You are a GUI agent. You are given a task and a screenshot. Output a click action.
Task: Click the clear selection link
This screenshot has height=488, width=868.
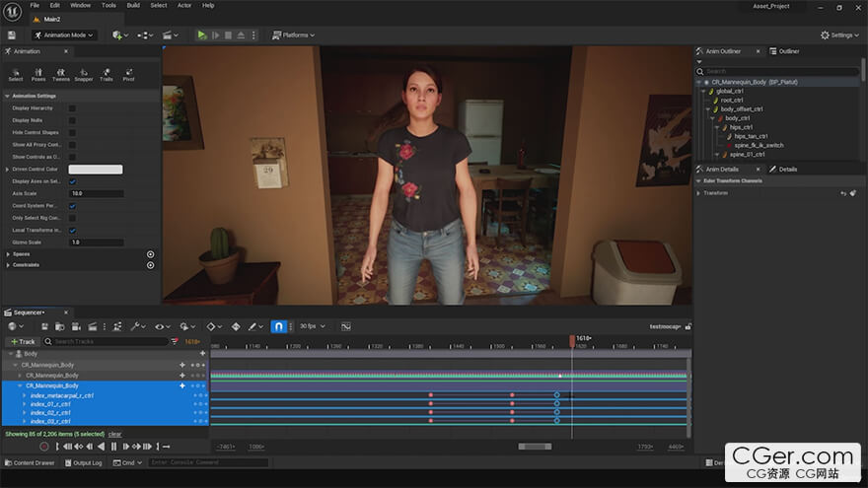pyautogui.click(x=115, y=434)
